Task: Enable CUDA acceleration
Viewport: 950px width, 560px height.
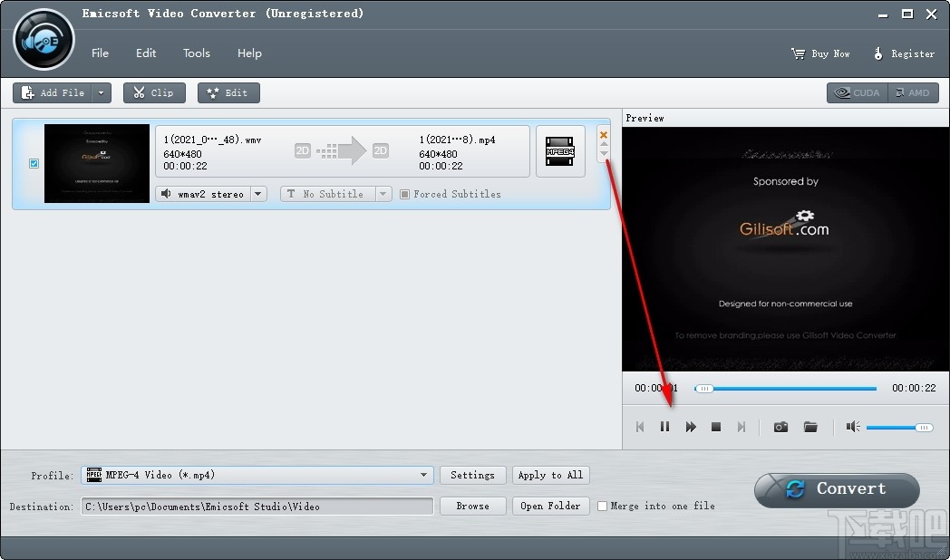Action: pos(855,92)
